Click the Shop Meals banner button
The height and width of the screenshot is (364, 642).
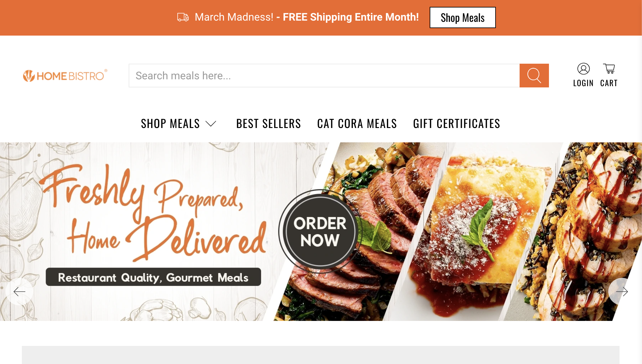(x=462, y=17)
